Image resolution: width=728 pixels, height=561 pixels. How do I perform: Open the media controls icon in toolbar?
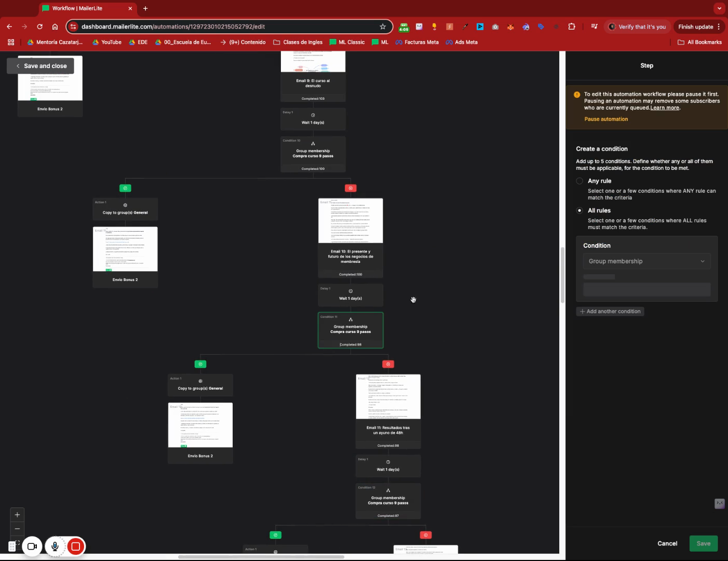(x=594, y=26)
